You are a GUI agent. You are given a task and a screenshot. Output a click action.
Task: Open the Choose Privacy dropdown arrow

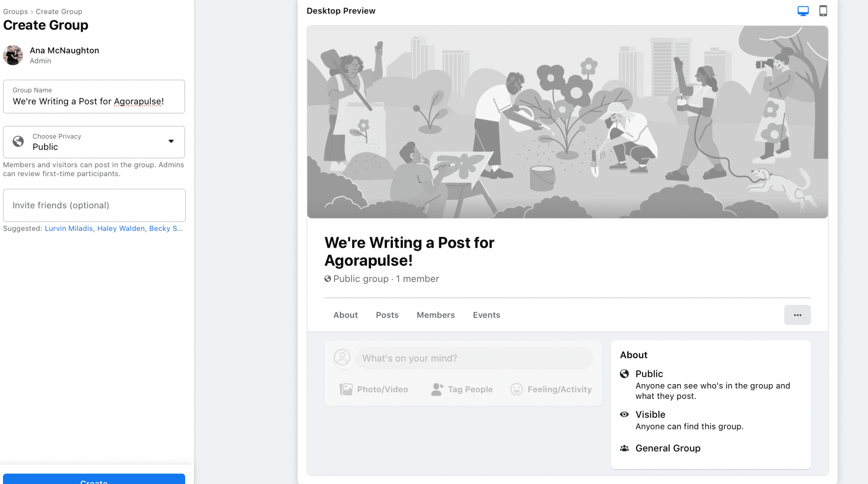tap(171, 141)
